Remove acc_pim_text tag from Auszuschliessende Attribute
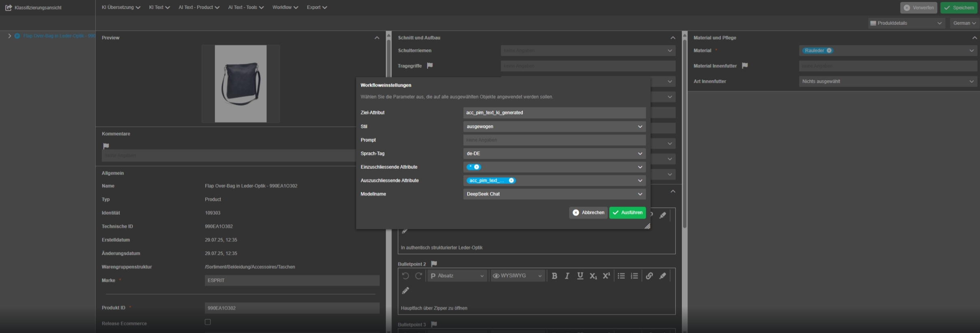Screen dimensions: 980x333 click(511, 181)
